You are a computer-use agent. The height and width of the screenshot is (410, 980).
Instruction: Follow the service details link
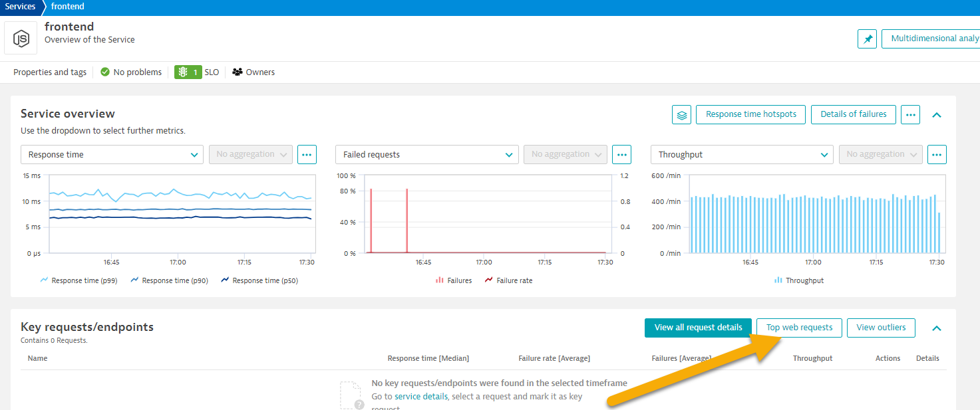tap(421, 396)
